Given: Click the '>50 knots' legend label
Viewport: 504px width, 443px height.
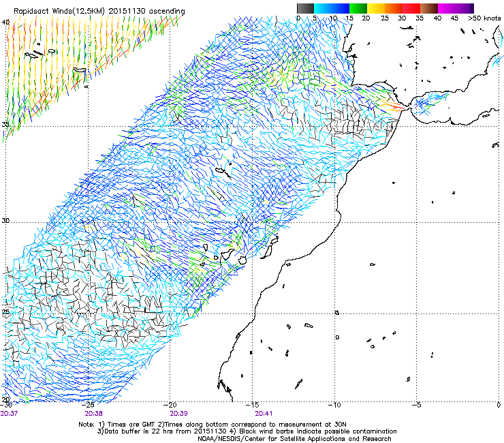Looking at the screenshot, I should coord(485,18).
